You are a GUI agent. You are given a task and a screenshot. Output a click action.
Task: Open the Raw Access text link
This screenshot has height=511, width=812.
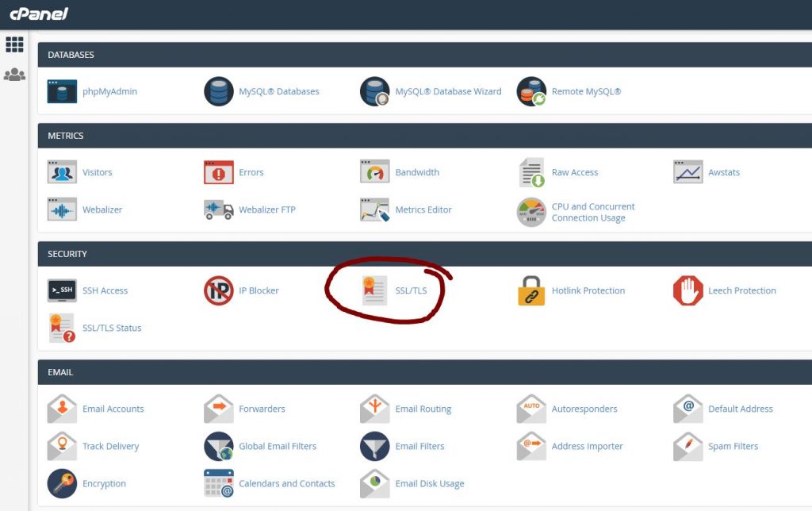[x=575, y=172]
